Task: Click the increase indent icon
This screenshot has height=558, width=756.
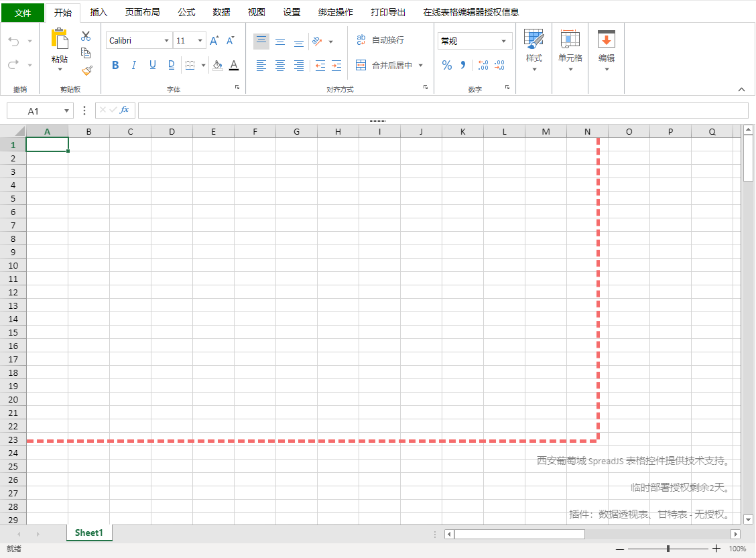Action: (336, 66)
